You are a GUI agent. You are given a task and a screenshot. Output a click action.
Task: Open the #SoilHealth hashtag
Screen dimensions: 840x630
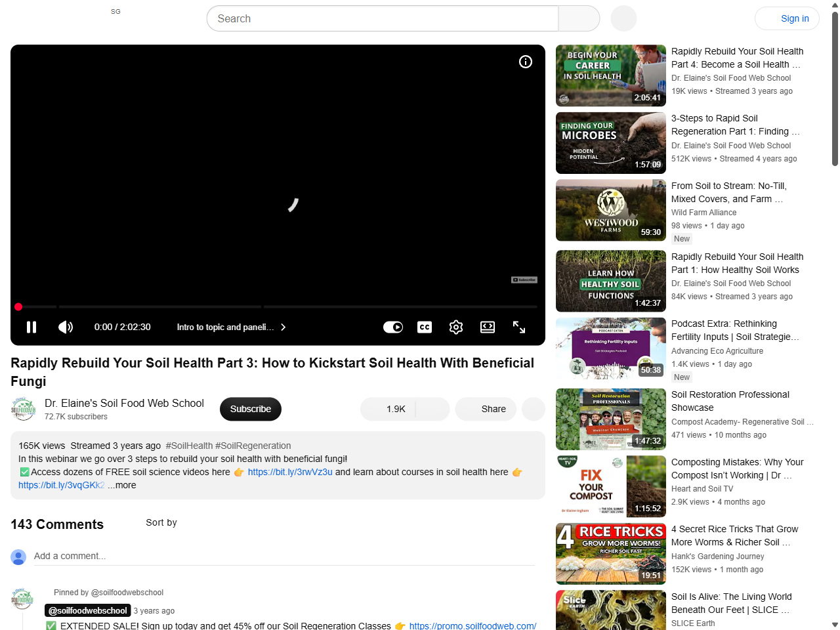(189, 446)
